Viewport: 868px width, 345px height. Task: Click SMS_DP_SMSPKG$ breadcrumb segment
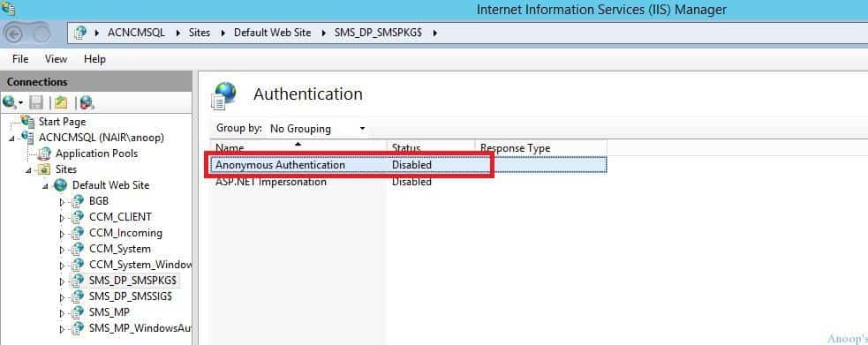click(378, 33)
